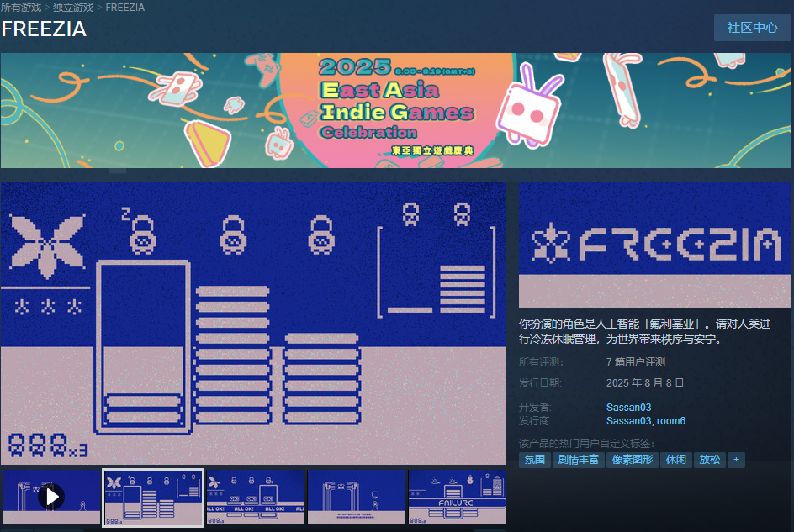
Task: Show the 'ALL OK!' screenshot thumbnail
Action: 255,497
